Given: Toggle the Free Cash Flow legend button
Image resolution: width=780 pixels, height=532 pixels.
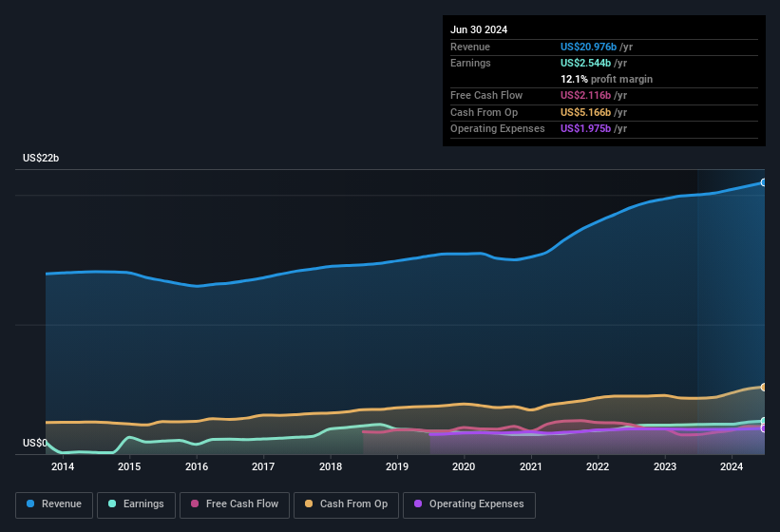Looking at the screenshot, I should (235, 504).
